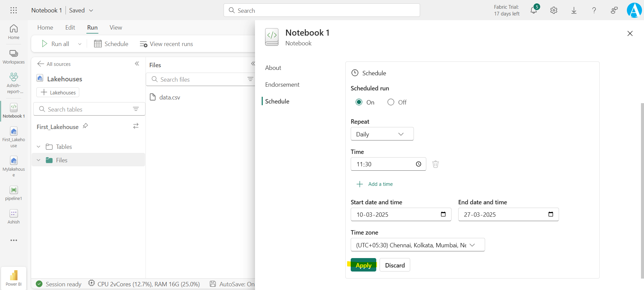
Task: Click the swap lakehouse arrows icon
Action: tap(136, 126)
